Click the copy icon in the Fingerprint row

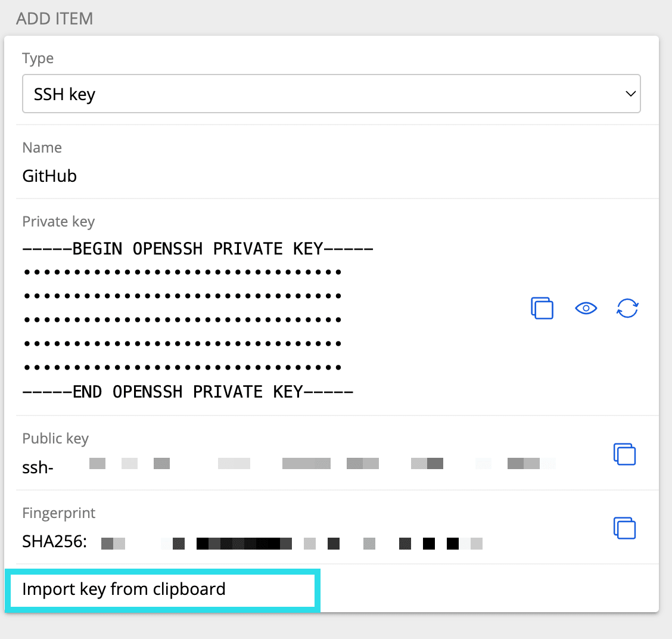click(624, 528)
